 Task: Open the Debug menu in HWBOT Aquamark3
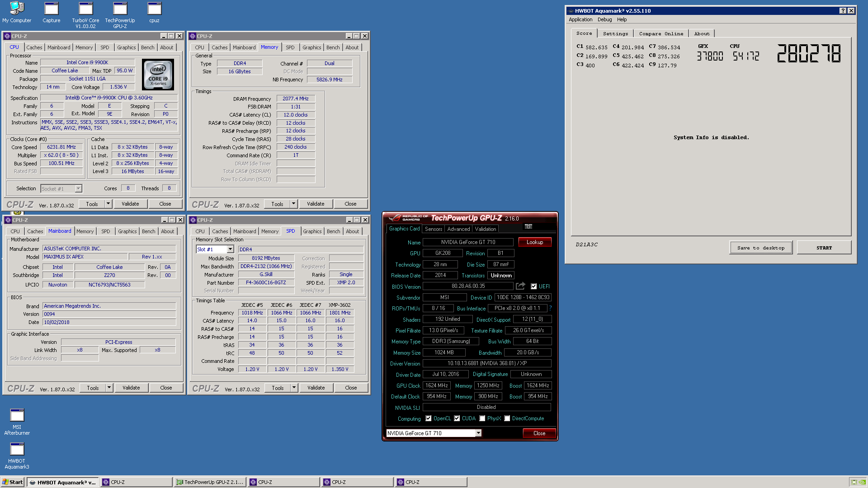[604, 19]
